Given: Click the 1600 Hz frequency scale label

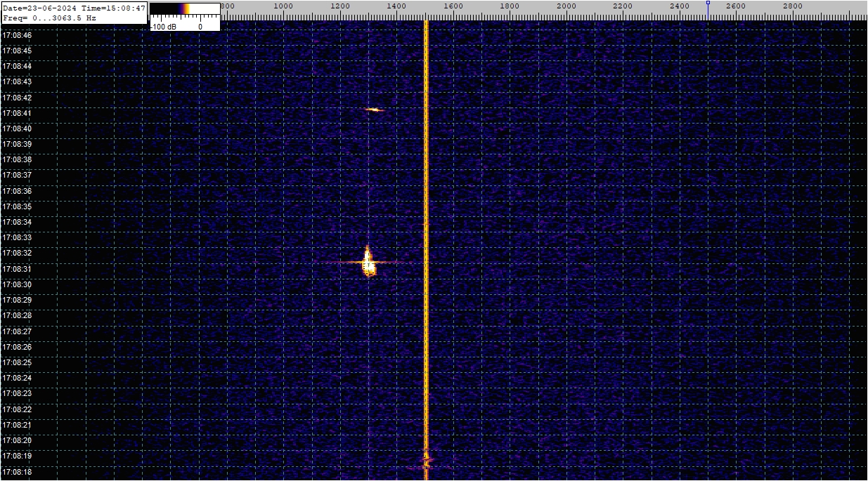Looking at the screenshot, I should (x=453, y=6).
